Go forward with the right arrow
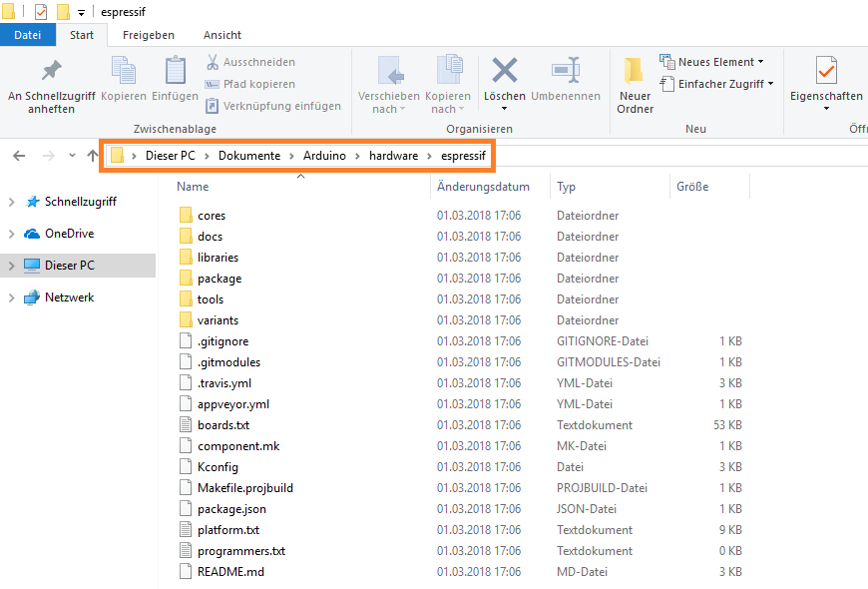The image size is (868, 589). 49,156
